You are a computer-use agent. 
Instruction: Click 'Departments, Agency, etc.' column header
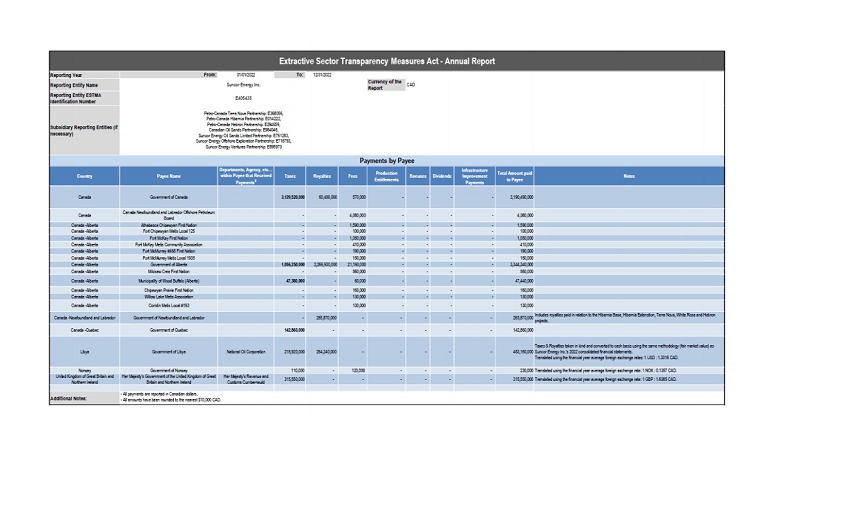click(x=246, y=176)
